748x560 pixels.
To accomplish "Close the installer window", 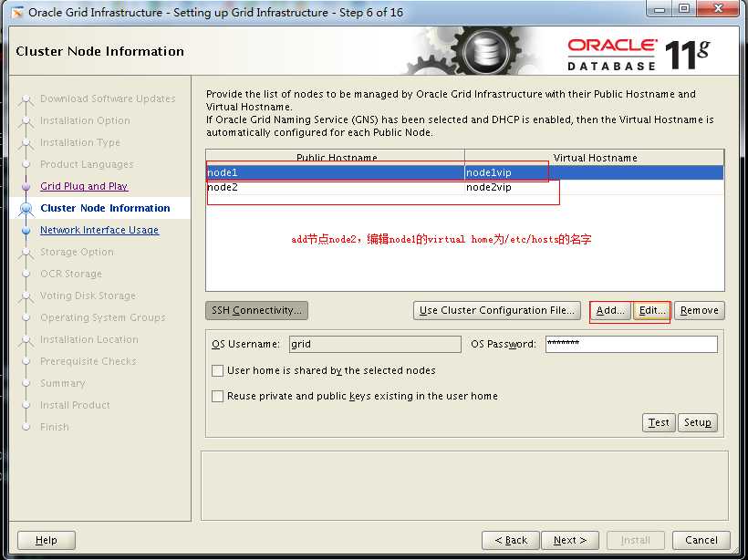I will point(718,9).
